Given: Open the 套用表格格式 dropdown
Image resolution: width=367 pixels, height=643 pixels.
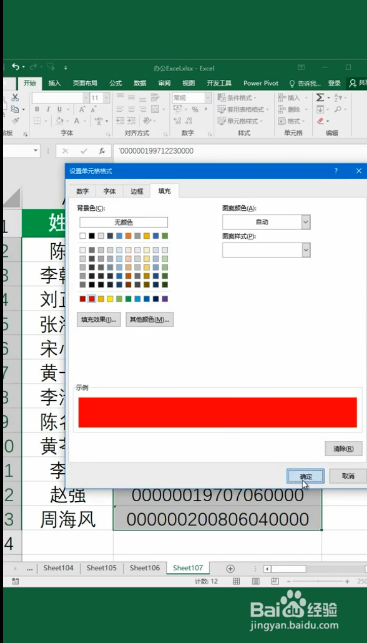Looking at the screenshot, I should (x=243, y=109).
